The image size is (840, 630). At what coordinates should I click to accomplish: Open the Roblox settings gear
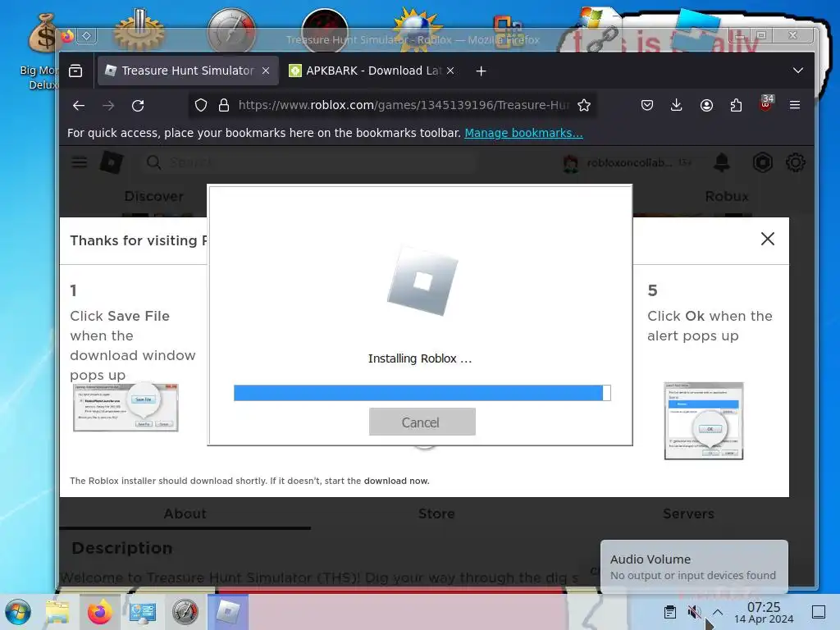coord(795,162)
